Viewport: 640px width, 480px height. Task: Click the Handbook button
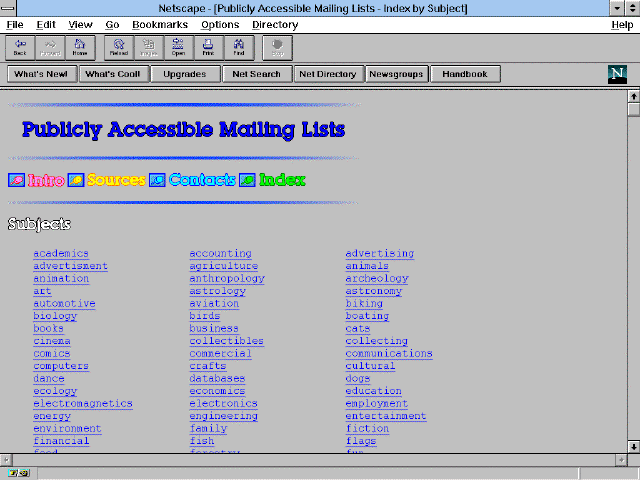(465, 74)
